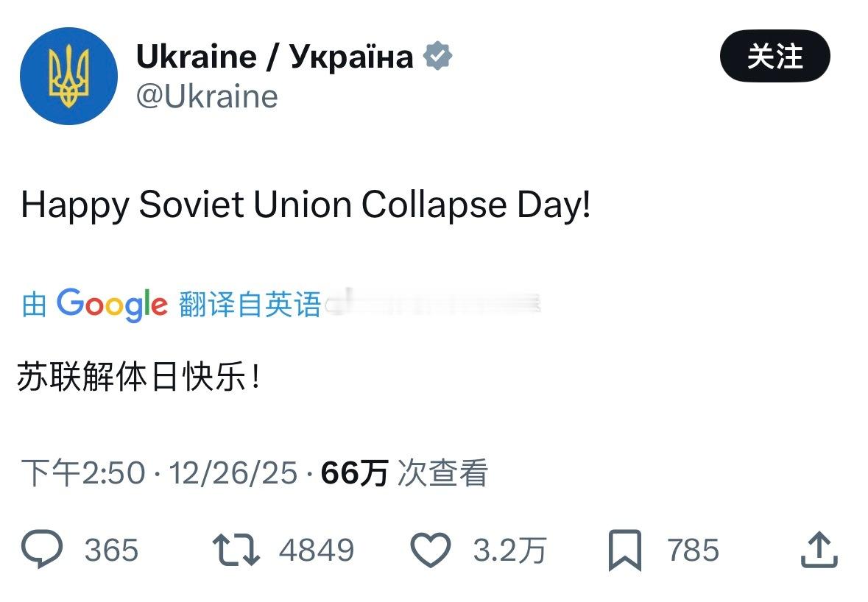868x602 pixels.
Task: Bookmark the post with the bookmark icon
Action: 625,550
